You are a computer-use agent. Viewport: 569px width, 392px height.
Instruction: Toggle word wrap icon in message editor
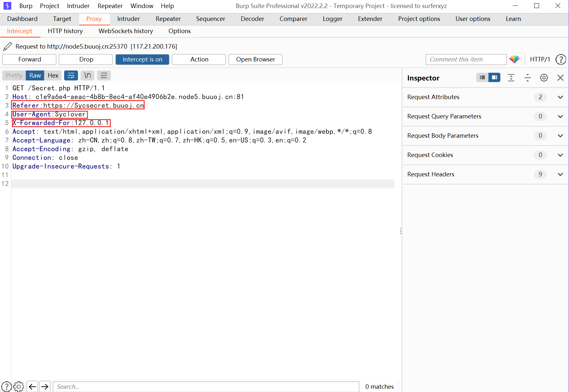[x=71, y=75]
